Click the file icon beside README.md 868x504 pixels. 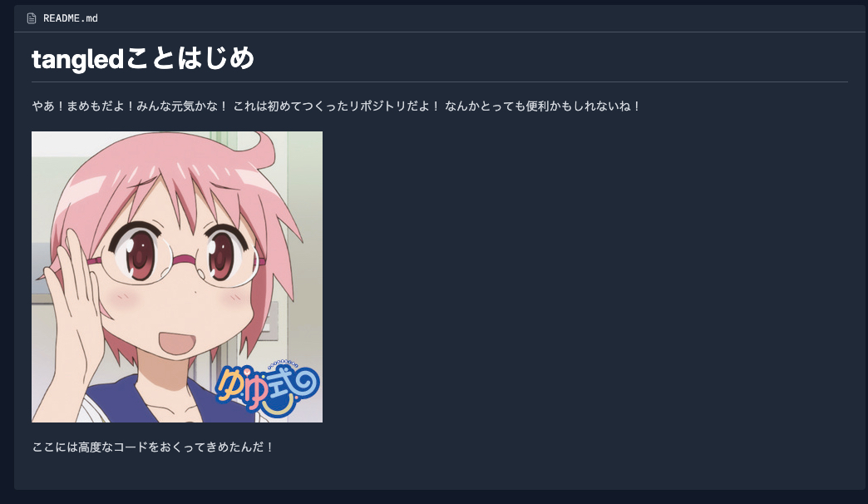32,18
